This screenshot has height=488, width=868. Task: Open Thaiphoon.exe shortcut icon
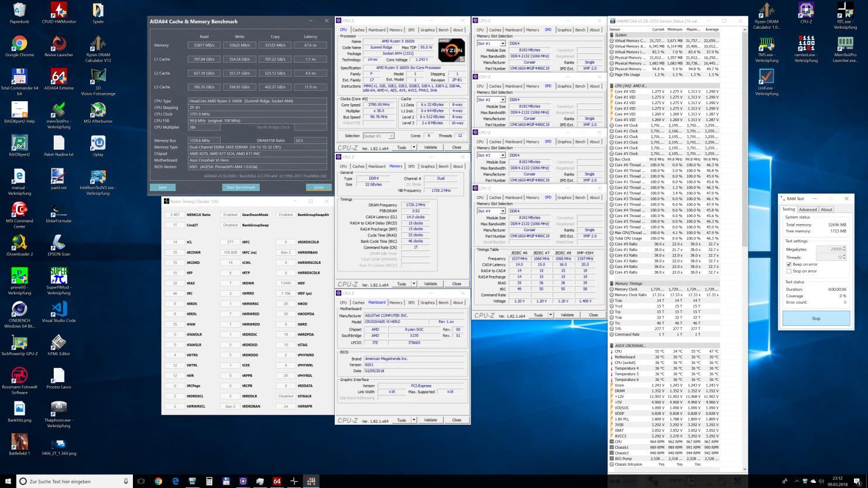coord(59,415)
